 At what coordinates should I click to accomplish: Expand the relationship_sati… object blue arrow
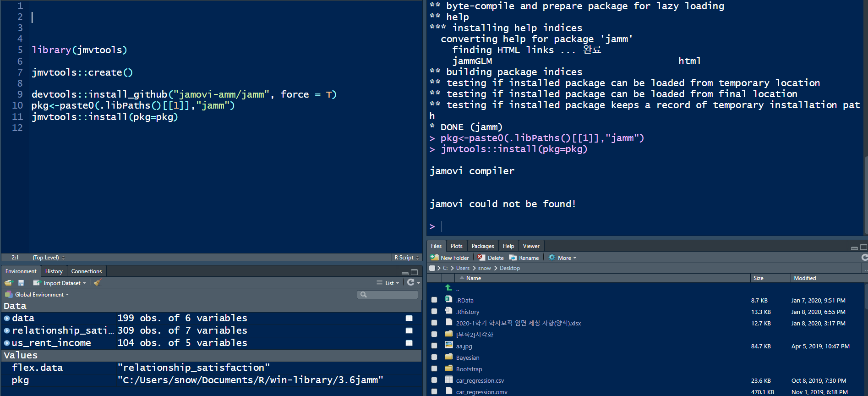click(7, 330)
